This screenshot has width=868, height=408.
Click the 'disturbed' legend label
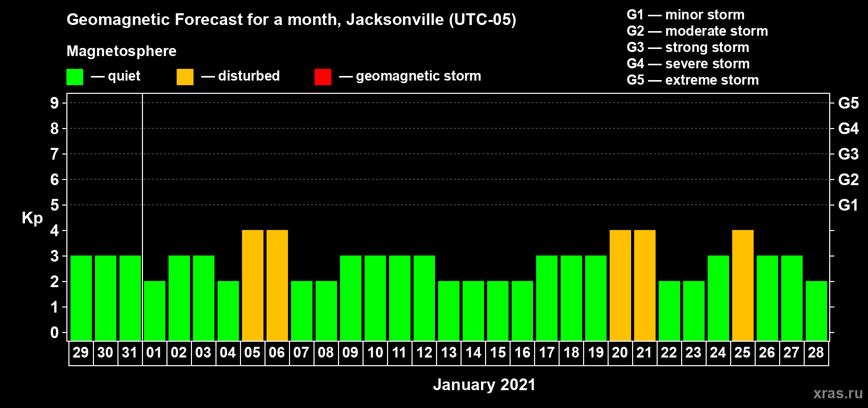point(249,76)
